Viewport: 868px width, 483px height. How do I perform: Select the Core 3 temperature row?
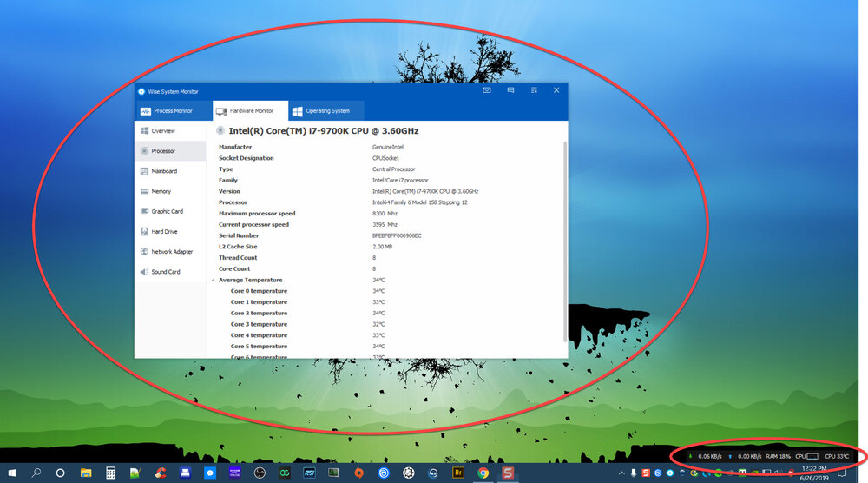[x=386, y=324]
